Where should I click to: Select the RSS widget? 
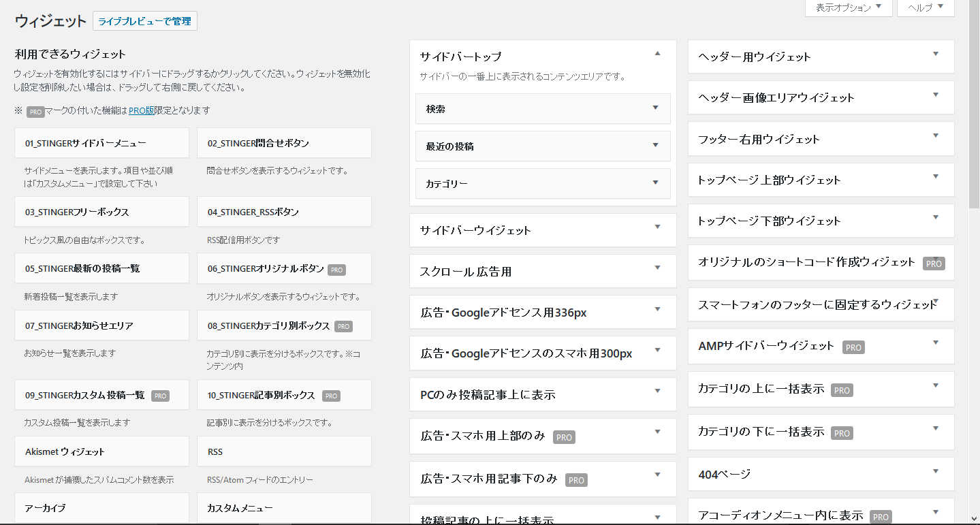click(283, 451)
